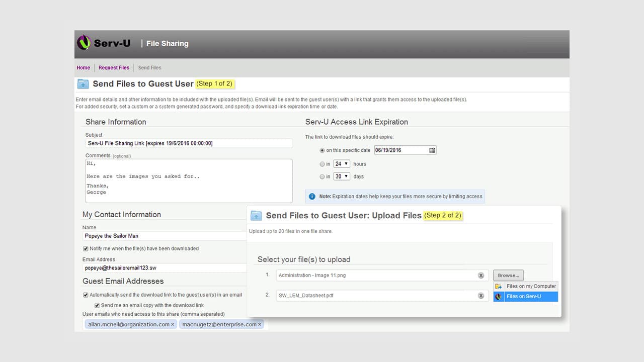Open the calendar date picker icon
This screenshot has height=362, width=644.
[432, 150]
